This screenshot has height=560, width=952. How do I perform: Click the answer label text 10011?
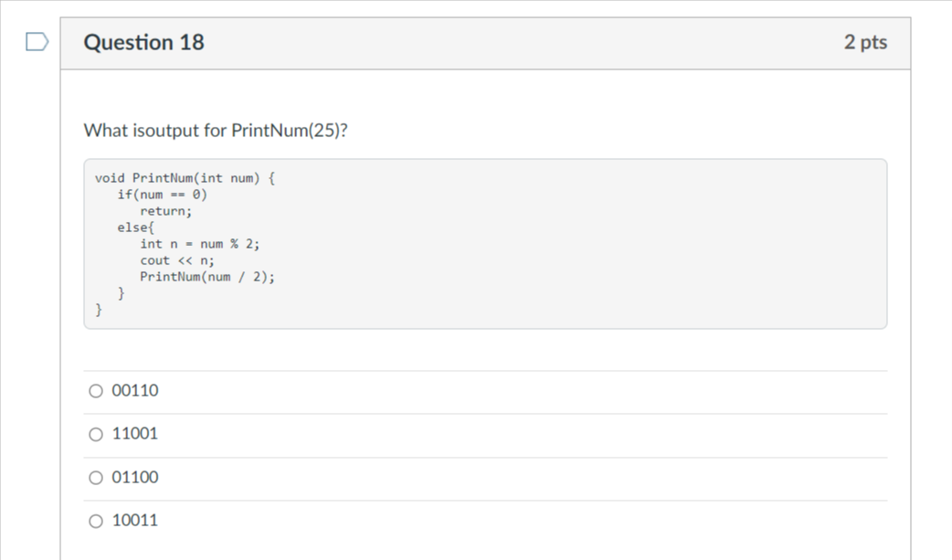[134, 520]
